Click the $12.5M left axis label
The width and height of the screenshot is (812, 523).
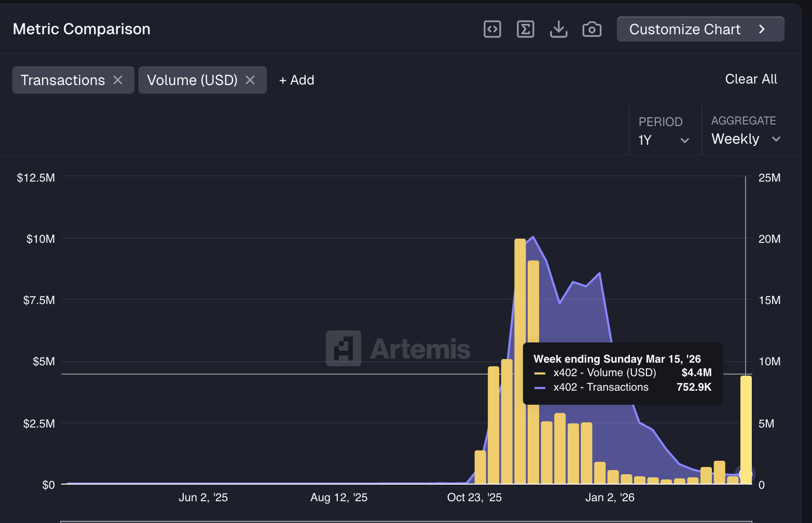[36, 177]
